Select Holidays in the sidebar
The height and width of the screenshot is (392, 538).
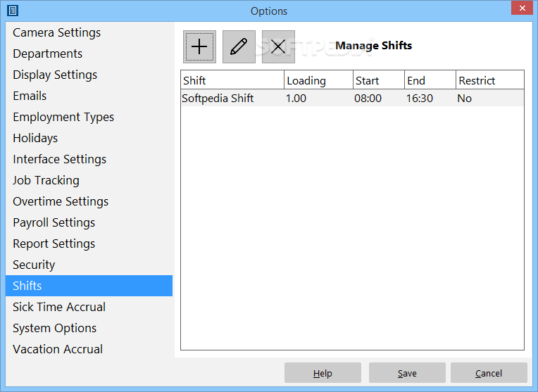coord(89,138)
